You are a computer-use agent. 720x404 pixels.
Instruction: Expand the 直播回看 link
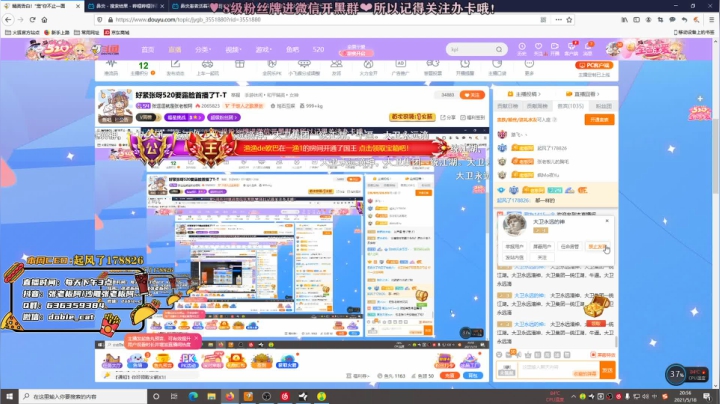click(583, 94)
